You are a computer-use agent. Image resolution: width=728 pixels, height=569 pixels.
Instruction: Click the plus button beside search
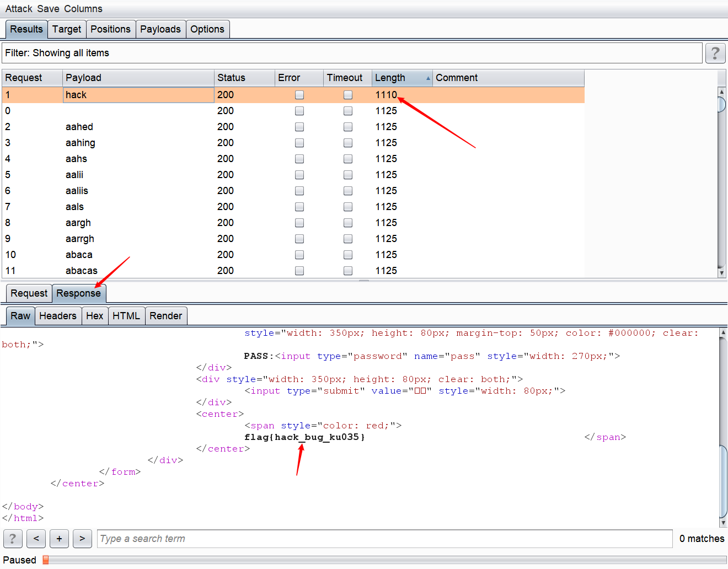coord(59,539)
